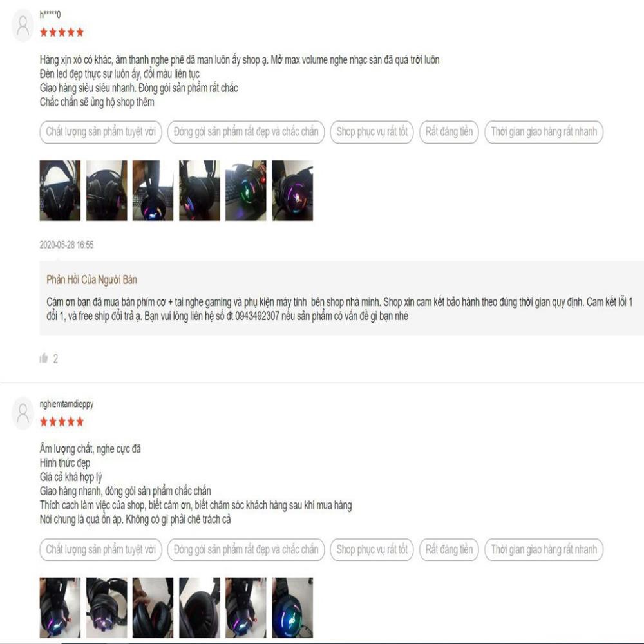Click first review's 'Rất đáng tiền' tag
Screen dimensions: 644x644
click(449, 132)
